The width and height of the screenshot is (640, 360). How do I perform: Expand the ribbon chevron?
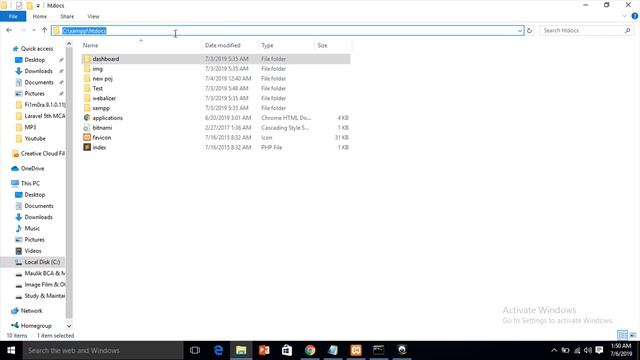tap(624, 16)
